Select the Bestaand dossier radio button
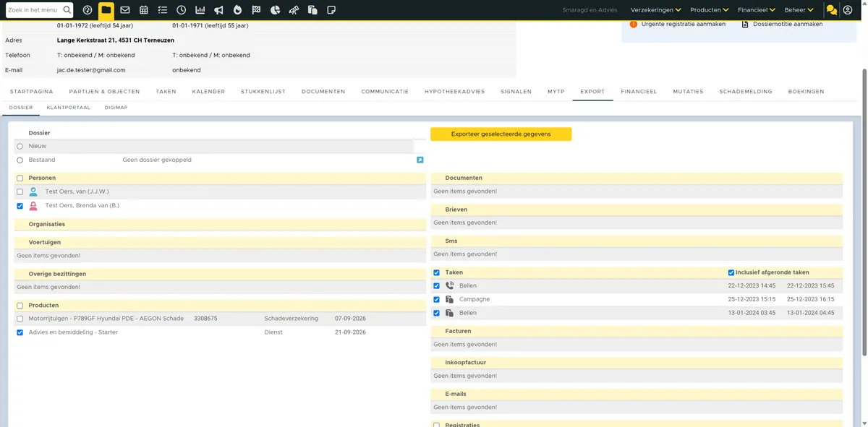The height and width of the screenshot is (427, 868). tap(20, 160)
